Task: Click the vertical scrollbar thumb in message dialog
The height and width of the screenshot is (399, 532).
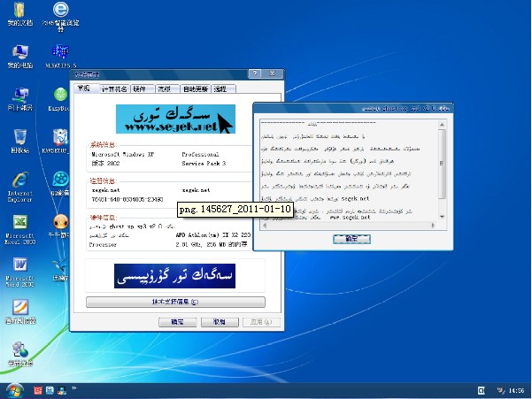Action: [442, 164]
